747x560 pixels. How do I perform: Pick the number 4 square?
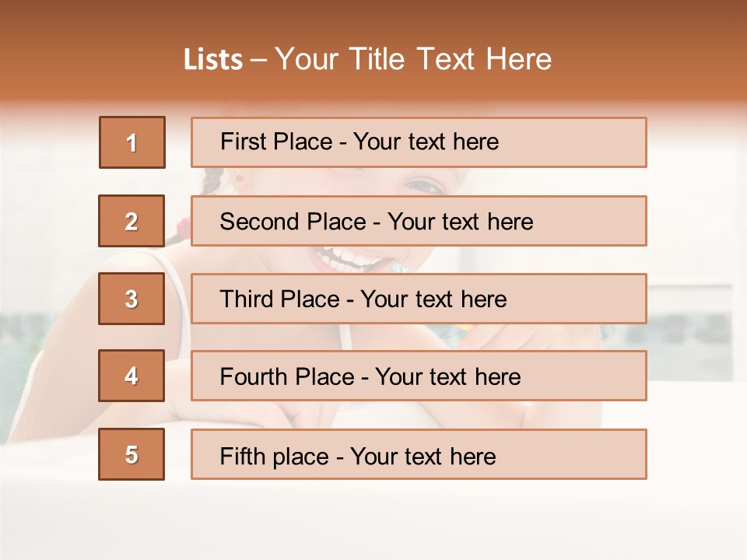132,376
